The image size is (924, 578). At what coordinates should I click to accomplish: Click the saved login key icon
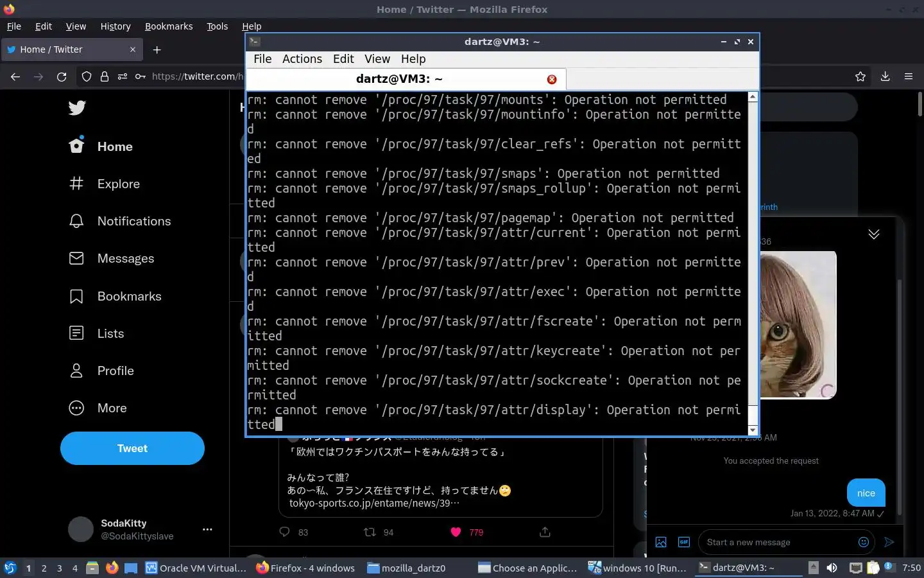coord(140,76)
